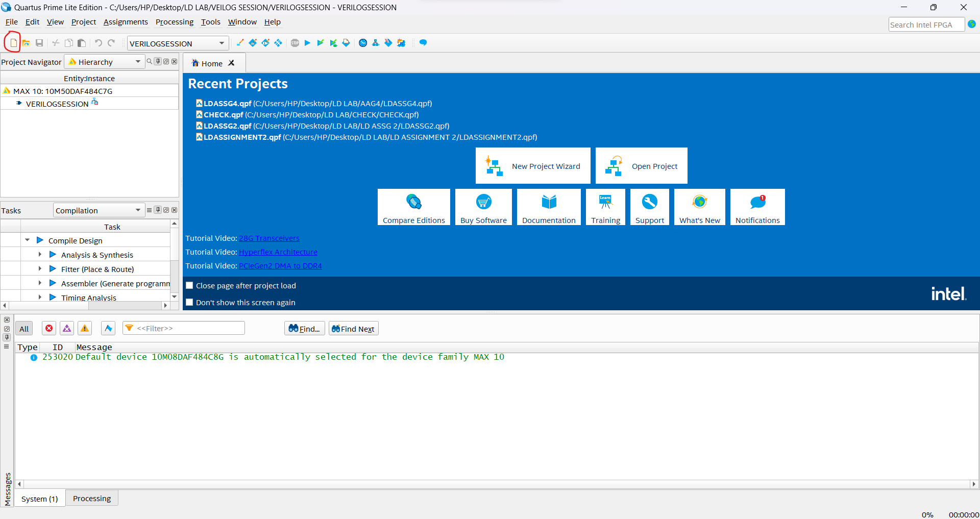Open recent project LDASSG4.qpf
Image resolution: width=980 pixels, height=519 pixels.
(x=314, y=103)
